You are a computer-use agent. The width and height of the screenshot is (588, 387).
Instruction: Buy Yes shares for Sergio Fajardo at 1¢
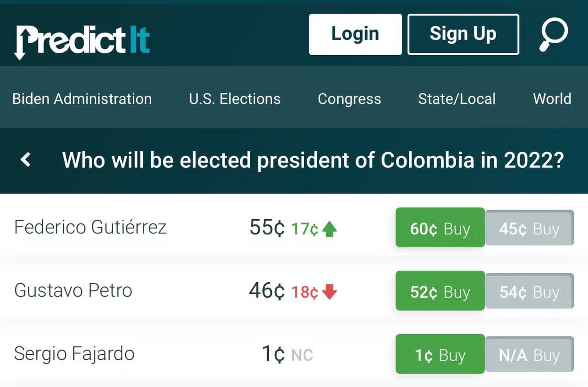439,354
